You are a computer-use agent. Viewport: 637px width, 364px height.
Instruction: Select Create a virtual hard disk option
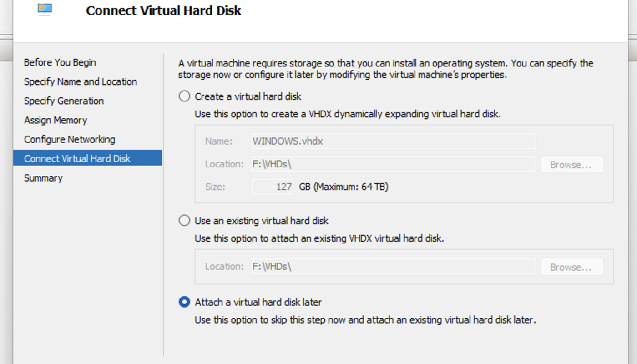pos(184,96)
